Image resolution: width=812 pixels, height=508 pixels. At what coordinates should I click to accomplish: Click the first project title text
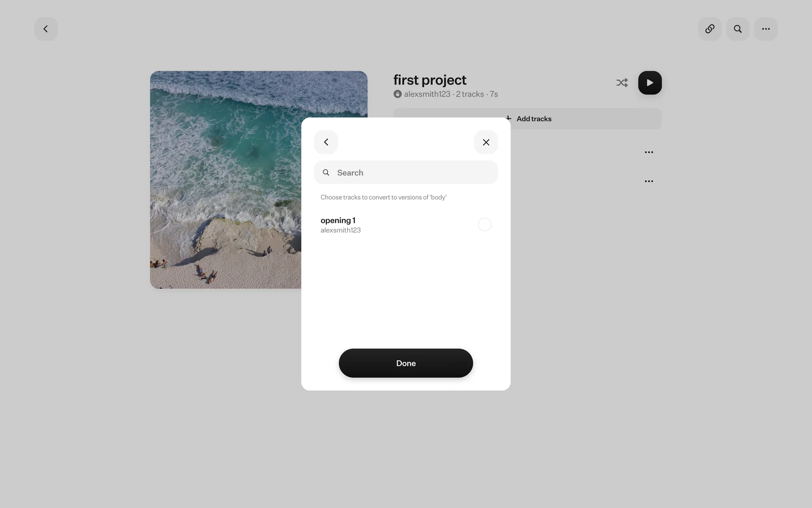pos(430,80)
